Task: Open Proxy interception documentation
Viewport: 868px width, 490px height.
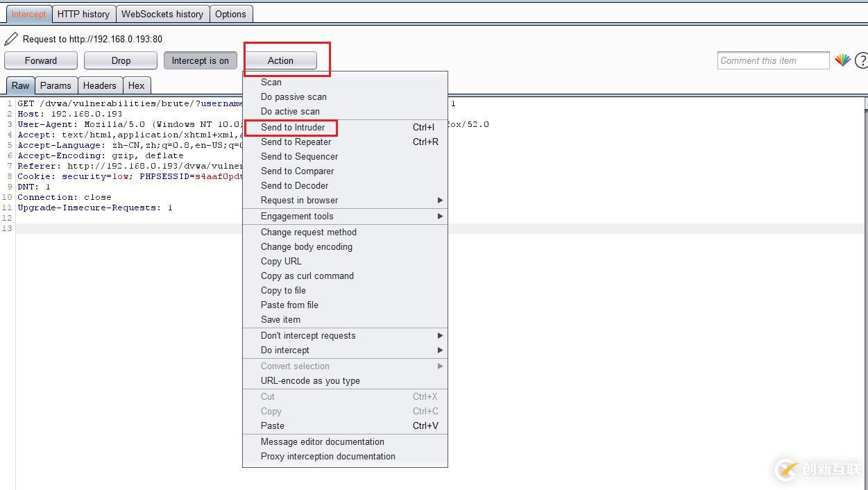Action: pyautogui.click(x=345, y=456)
